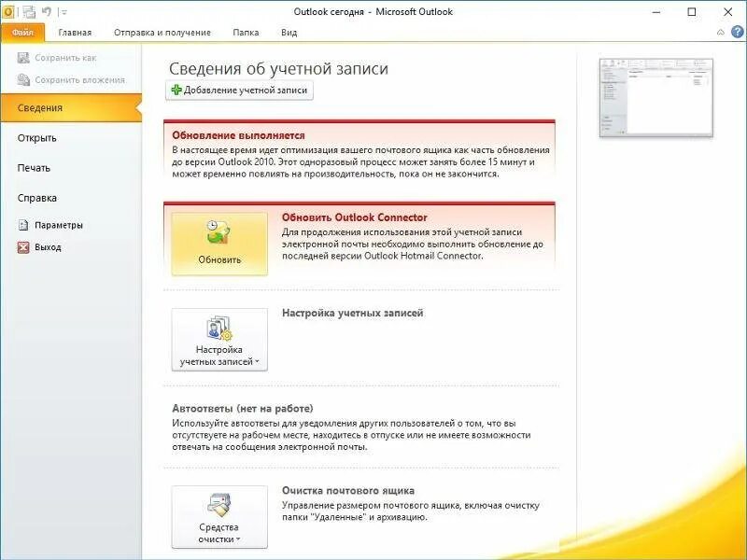Open Outlook help with the question mark icon
Viewport: 747px width, 560px height.
tap(737, 32)
